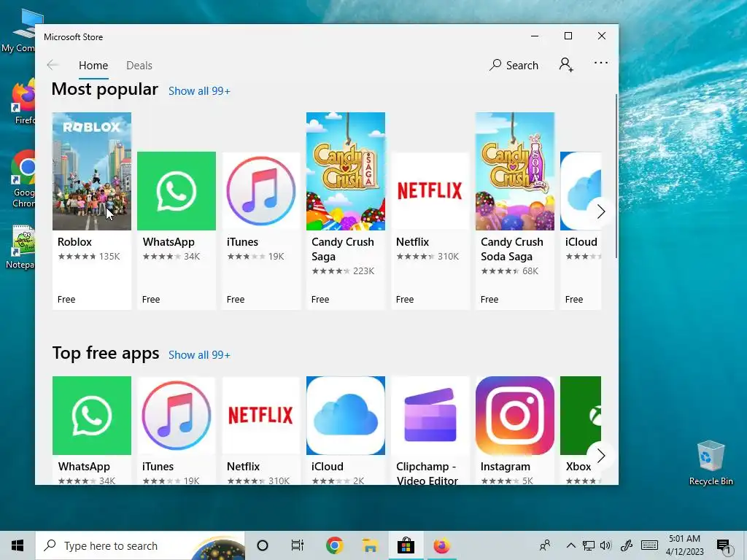
Task: Show hidden tray icons chevron
Action: coord(570,545)
